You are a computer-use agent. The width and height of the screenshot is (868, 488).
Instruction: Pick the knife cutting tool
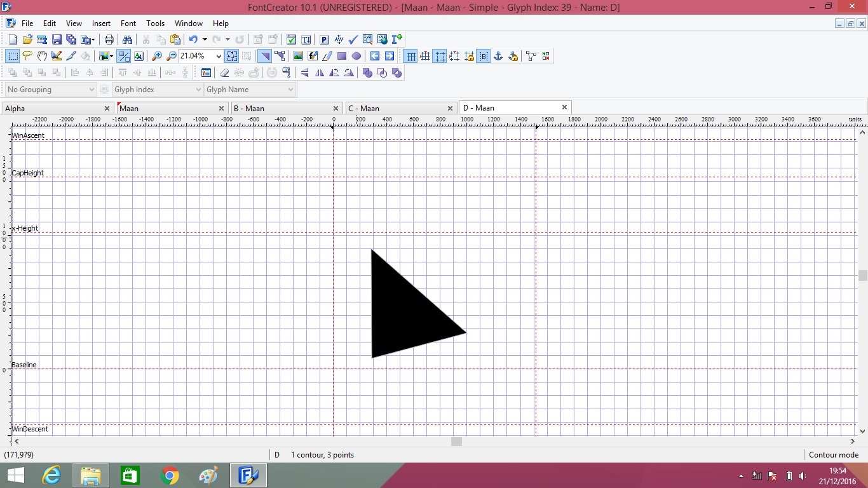point(71,56)
